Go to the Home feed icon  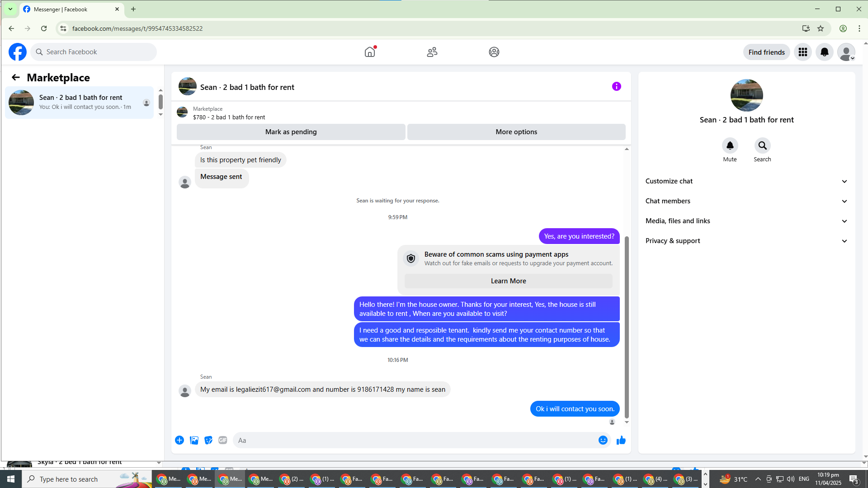point(370,52)
